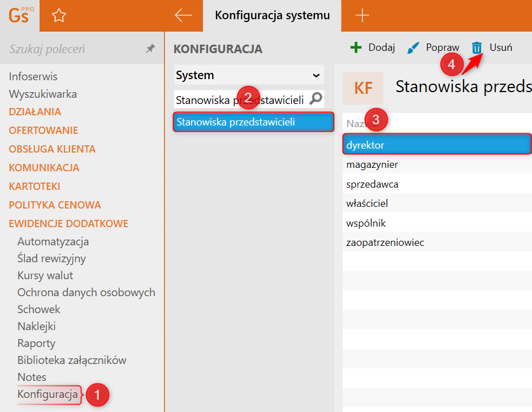The image size is (532, 412).
Task: Open Notes in the sidebar
Action: [x=32, y=378]
